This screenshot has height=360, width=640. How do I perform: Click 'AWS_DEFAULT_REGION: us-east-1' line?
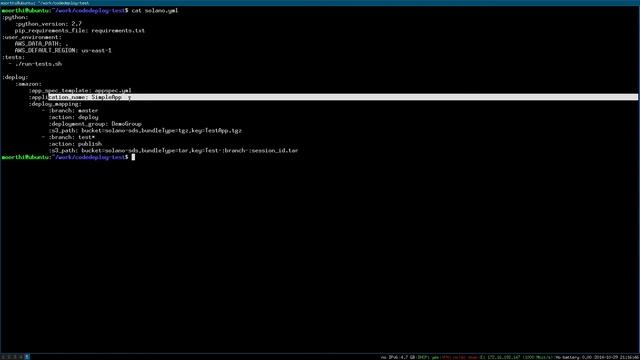point(63,51)
